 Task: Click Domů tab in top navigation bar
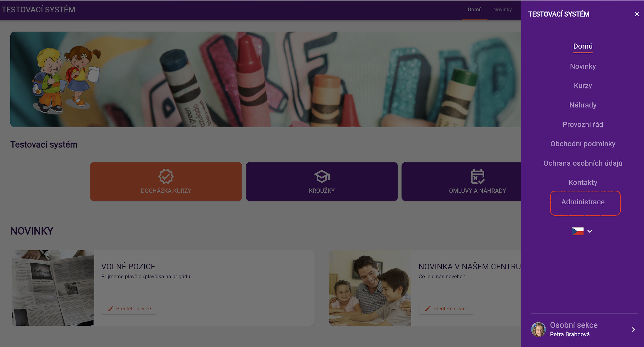pos(474,10)
